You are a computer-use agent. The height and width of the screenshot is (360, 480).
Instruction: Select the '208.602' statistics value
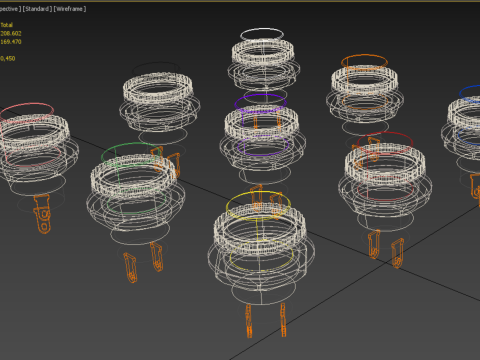(x=11, y=33)
